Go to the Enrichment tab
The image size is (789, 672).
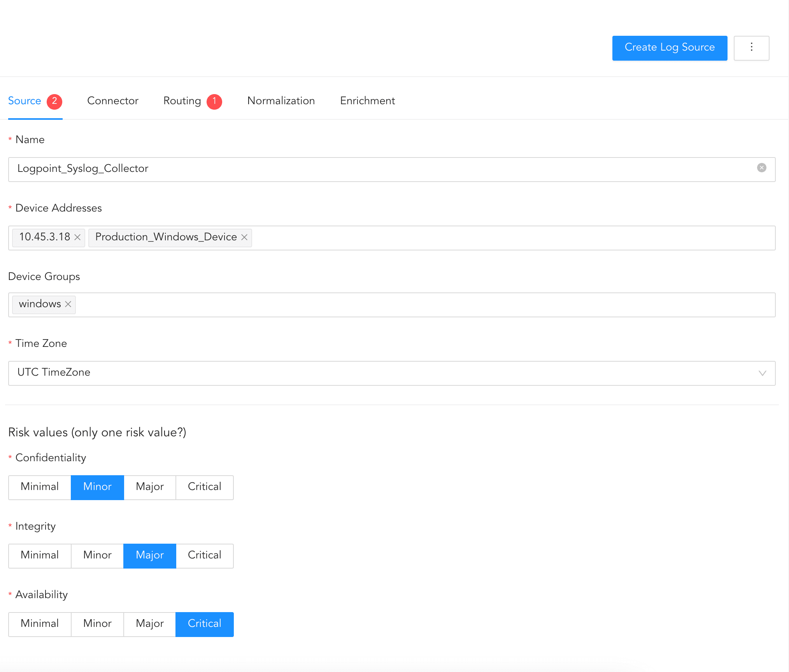click(367, 101)
